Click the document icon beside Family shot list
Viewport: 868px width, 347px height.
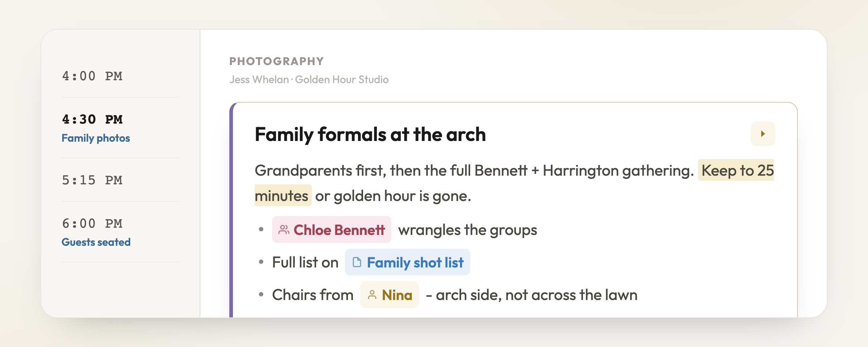click(357, 262)
